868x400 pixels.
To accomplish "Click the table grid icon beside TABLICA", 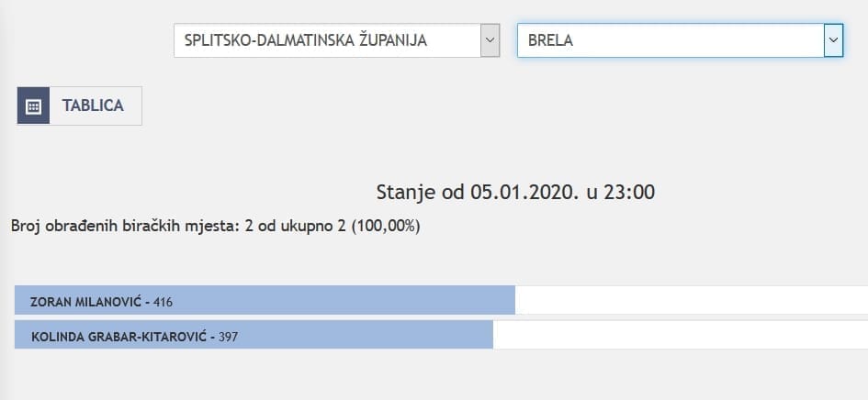I will (33, 106).
